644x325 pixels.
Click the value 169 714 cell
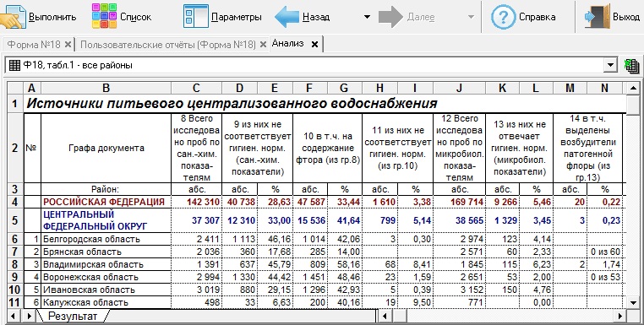[459, 202]
